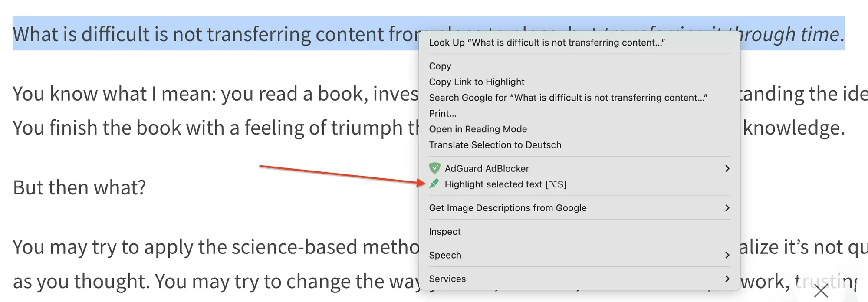868x302 pixels.
Task: Close the overlay with the X icon
Action: pos(821,292)
